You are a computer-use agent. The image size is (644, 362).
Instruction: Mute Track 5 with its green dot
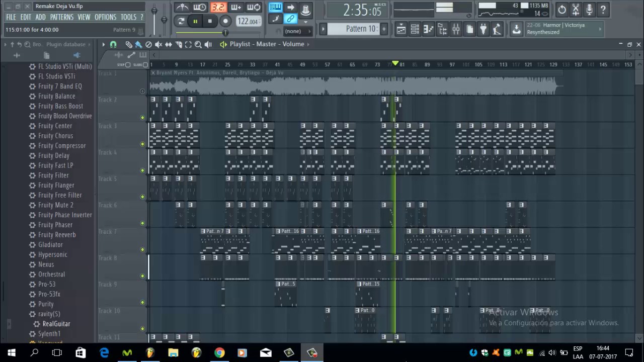tap(142, 197)
